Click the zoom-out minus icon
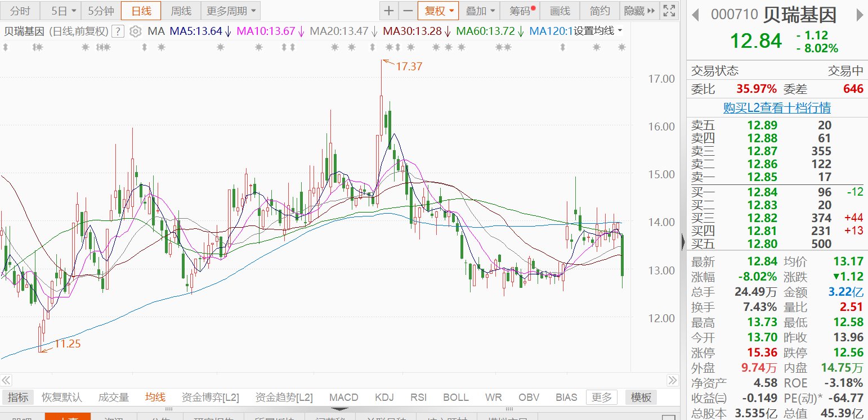 pyautogui.click(x=408, y=11)
